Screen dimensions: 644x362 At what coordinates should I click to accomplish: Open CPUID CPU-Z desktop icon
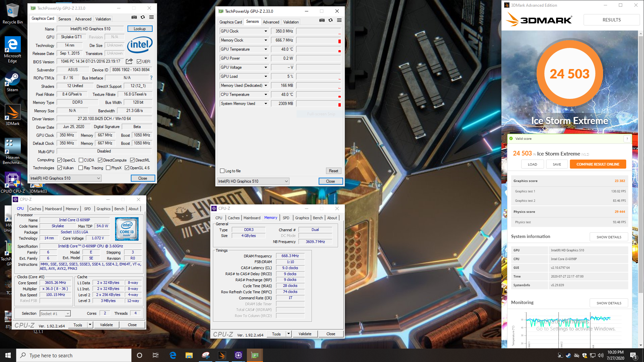click(x=12, y=183)
